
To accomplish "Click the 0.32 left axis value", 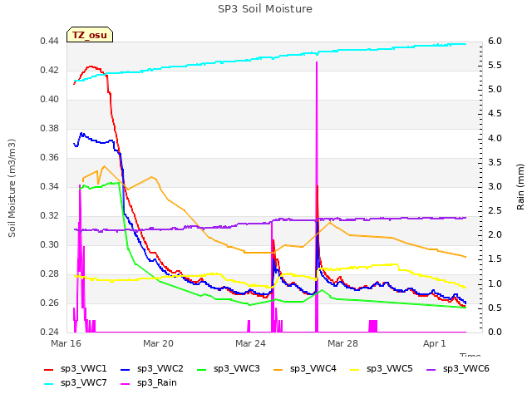I will [x=50, y=216].
